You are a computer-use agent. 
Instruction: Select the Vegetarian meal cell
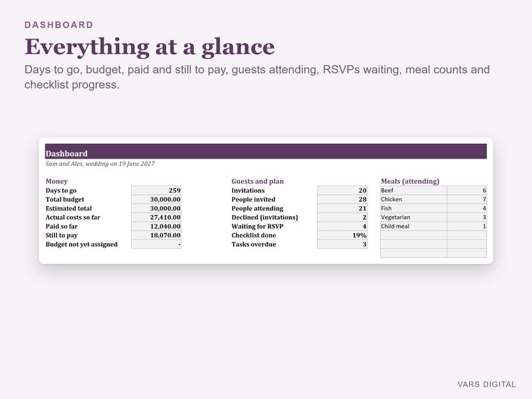(413, 218)
